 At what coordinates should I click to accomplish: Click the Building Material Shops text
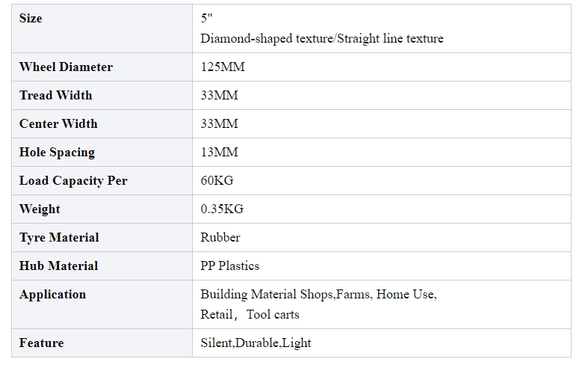(267, 295)
